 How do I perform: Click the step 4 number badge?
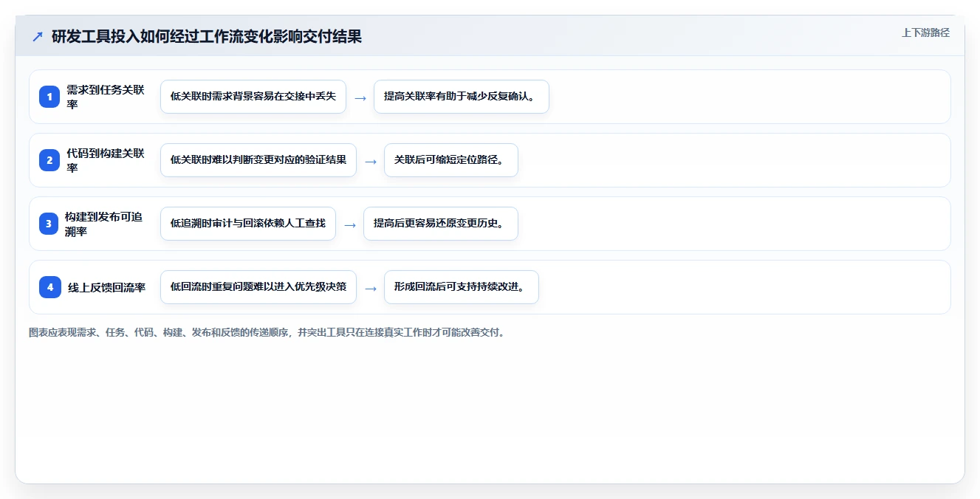click(49, 287)
